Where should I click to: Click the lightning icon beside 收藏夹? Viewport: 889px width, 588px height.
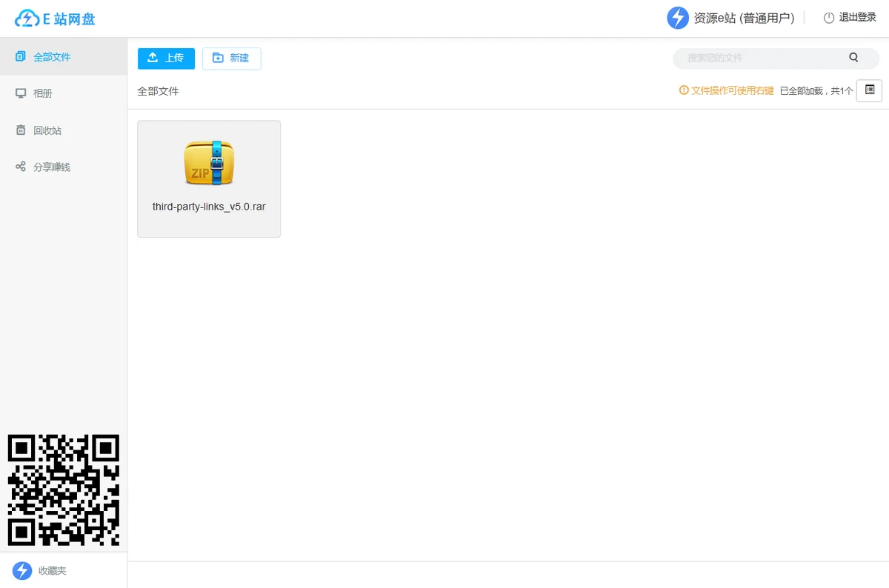pyautogui.click(x=22, y=571)
